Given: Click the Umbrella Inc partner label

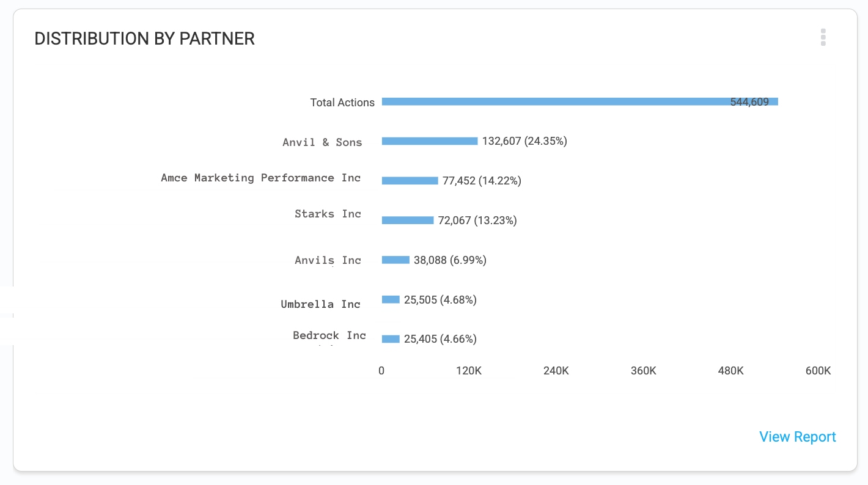Looking at the screenshot, I should click(320, 304).
